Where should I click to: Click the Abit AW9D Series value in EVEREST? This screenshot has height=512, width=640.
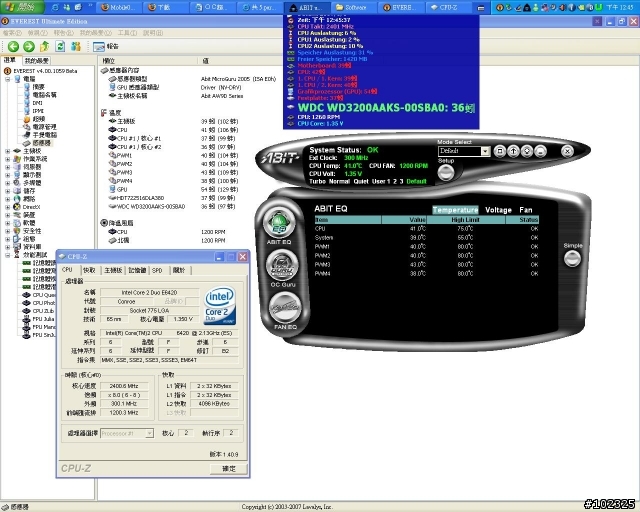point(222,96)
